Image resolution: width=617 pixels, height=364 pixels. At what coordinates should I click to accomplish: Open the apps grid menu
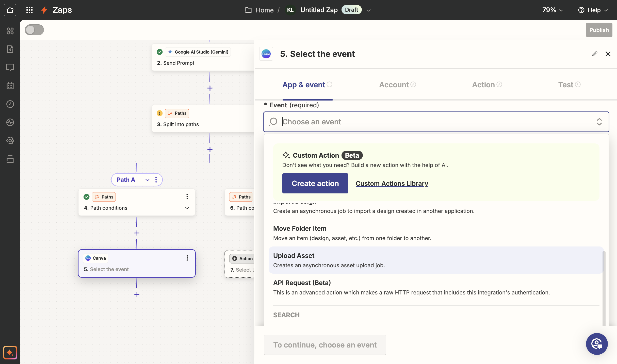(x=29, y=10)
